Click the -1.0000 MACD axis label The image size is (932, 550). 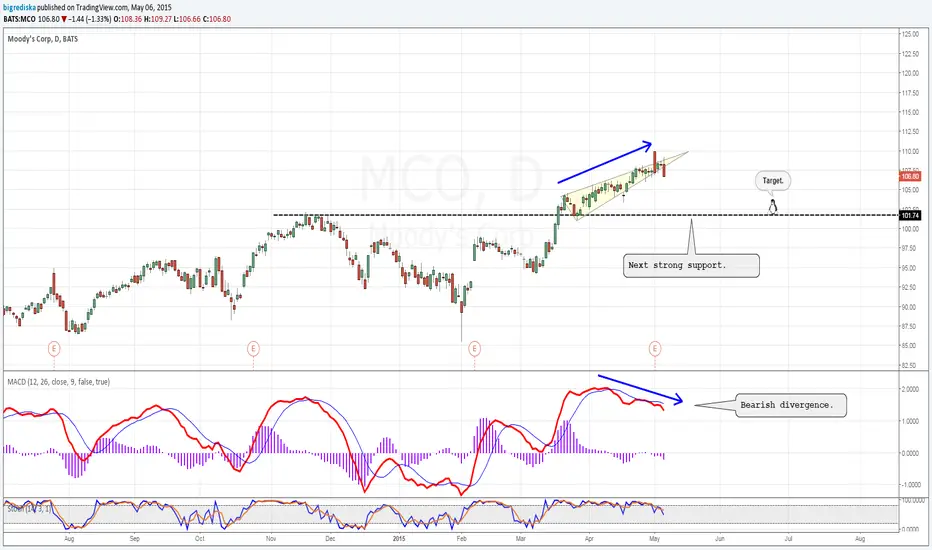910,485
